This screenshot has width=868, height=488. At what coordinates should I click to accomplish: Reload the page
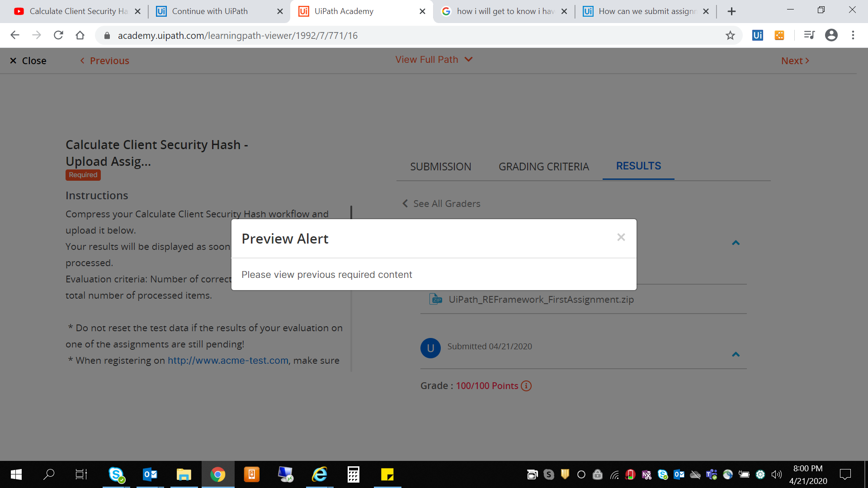(x=58, y=35)
